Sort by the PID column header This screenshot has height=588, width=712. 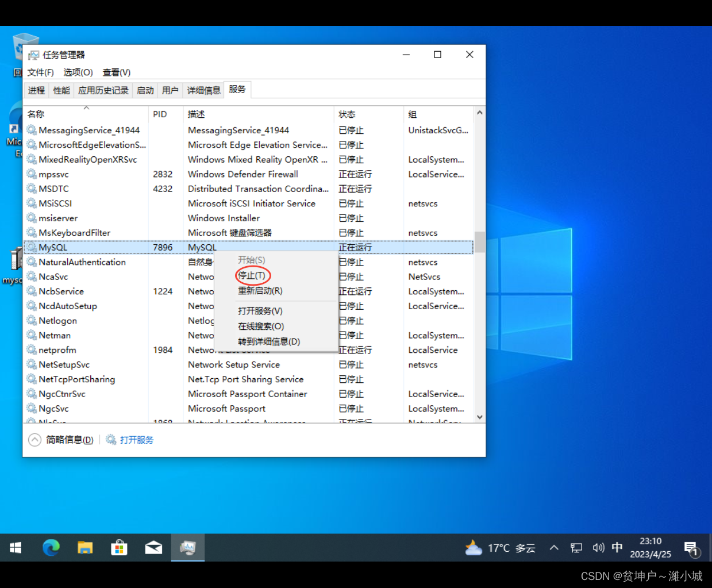(x=166, y=114)
